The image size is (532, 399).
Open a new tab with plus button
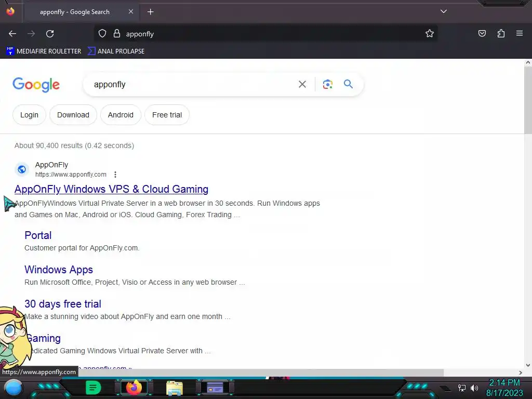coord(150,12)
